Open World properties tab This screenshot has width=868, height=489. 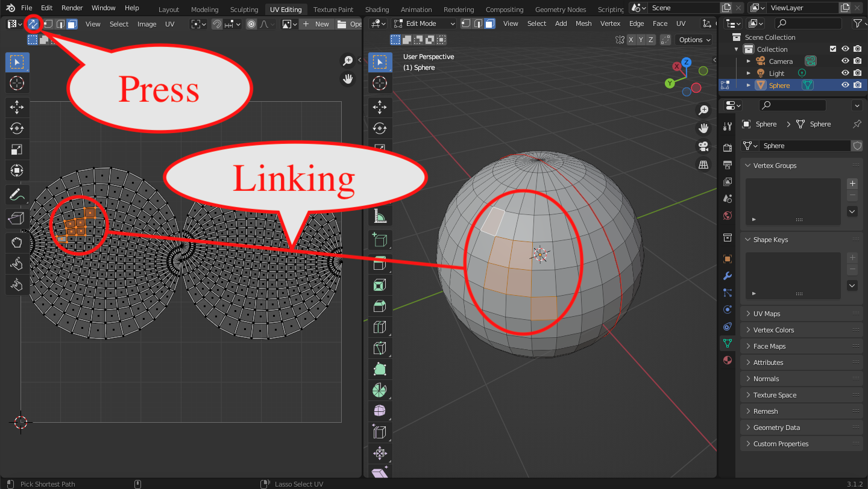tap(728, 215)
